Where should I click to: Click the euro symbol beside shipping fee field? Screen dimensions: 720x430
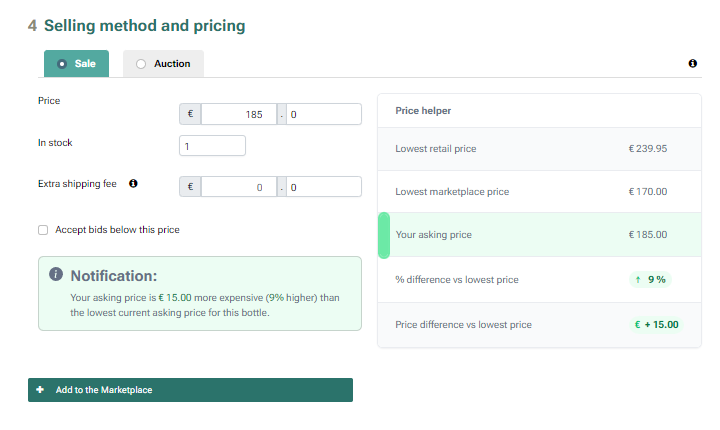tap(190, 187)
